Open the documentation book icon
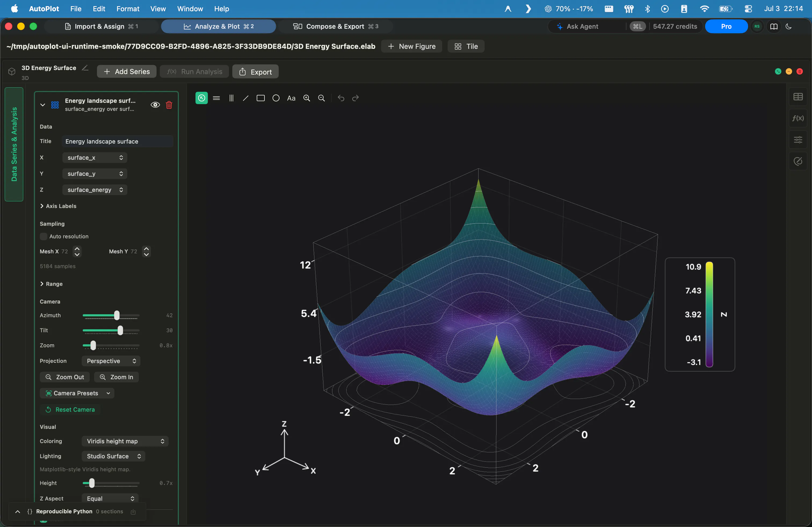The image size is (812, 527). (774, 27)
